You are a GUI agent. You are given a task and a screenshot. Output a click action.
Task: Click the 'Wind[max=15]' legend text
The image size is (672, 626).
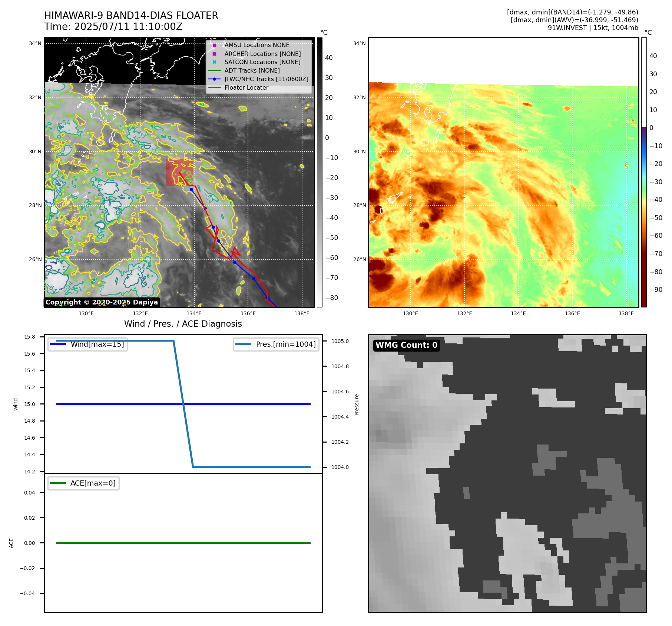(x=97, y=344)
